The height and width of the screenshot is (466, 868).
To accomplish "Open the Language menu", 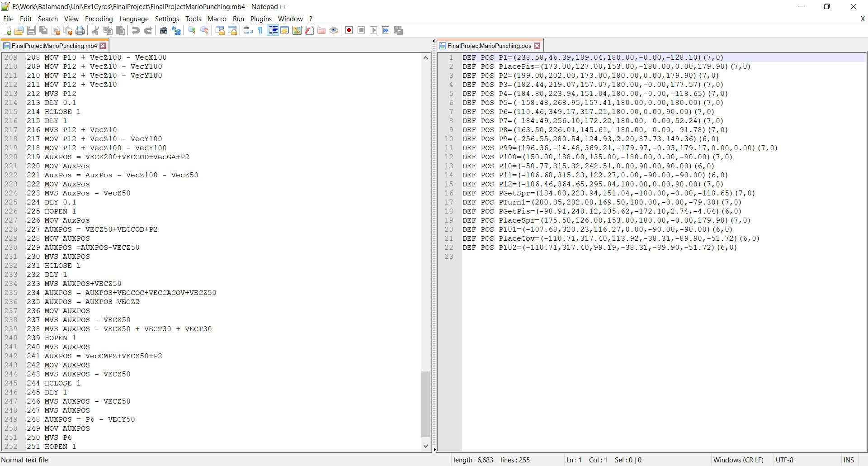I will (x=134, y=19).
